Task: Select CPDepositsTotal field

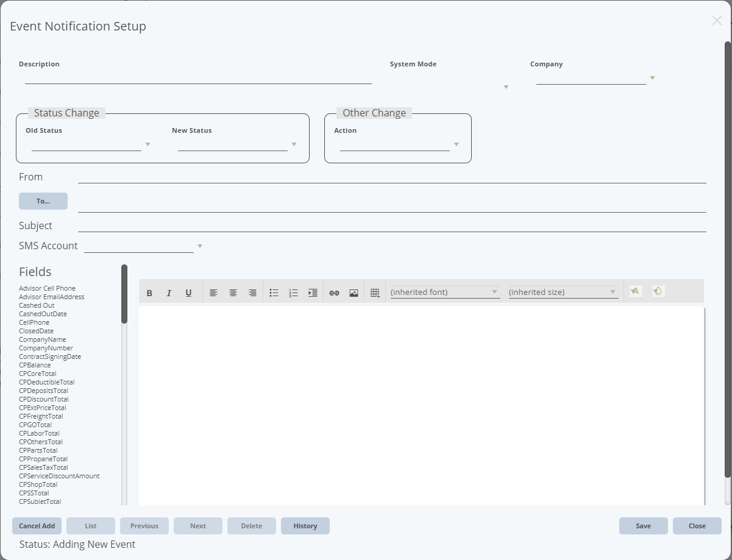Action: click(x=44, y=391)
